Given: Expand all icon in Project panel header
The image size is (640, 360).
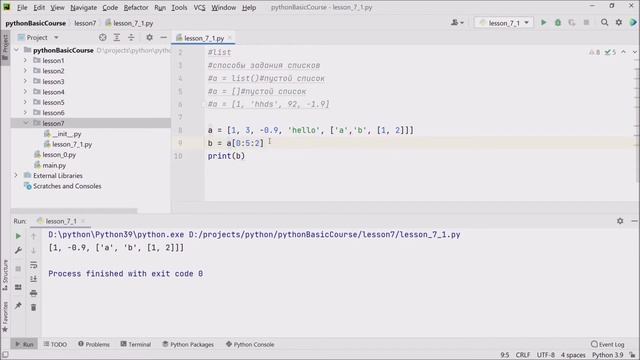Looking at the screenshot, I should coord(117,38).
